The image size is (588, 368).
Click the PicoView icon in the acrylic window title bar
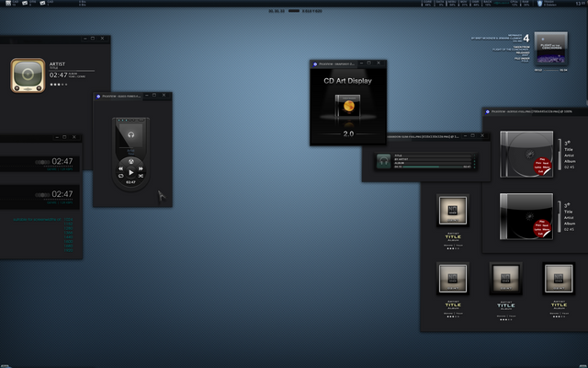click(488, 112)
